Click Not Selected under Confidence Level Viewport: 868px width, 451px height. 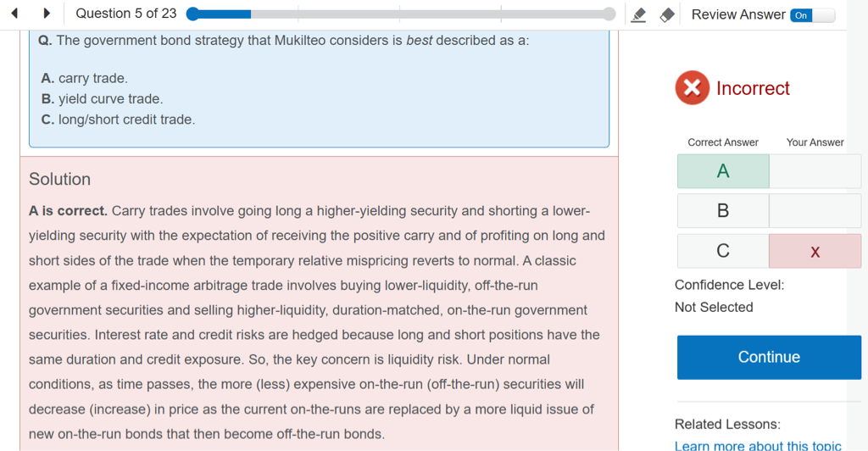[714, 308]
